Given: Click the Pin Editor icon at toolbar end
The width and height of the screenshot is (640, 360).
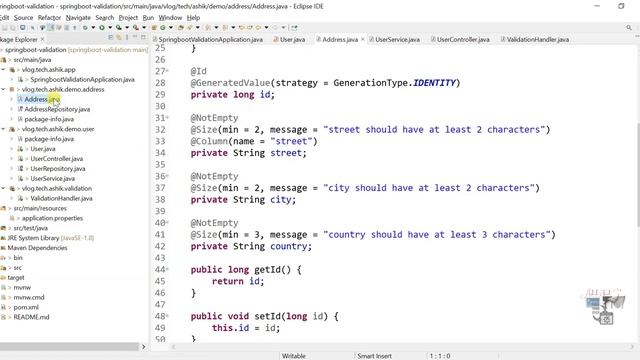Looking at the screenshot, I should pos(294,27).
